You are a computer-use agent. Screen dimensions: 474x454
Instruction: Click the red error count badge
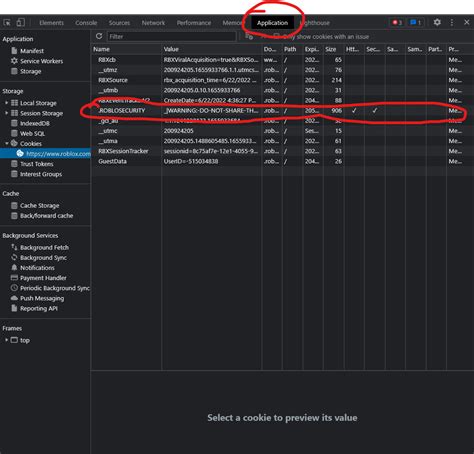click(x=397, y=23)
